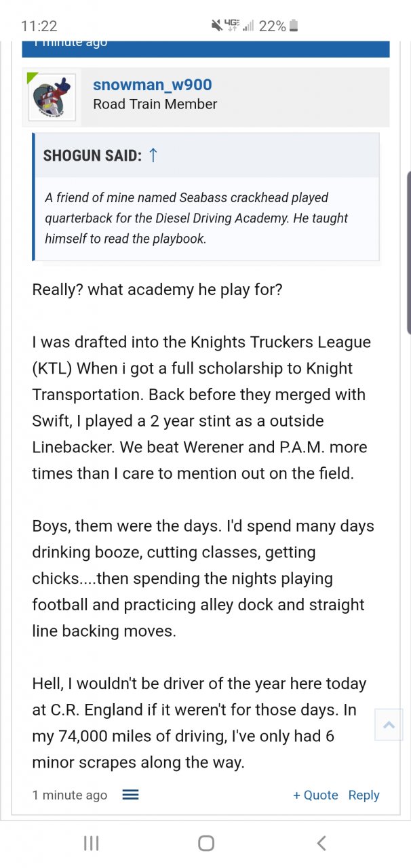Reply to snowman_w900's post
411x868 pixels.
pos(364,795)
